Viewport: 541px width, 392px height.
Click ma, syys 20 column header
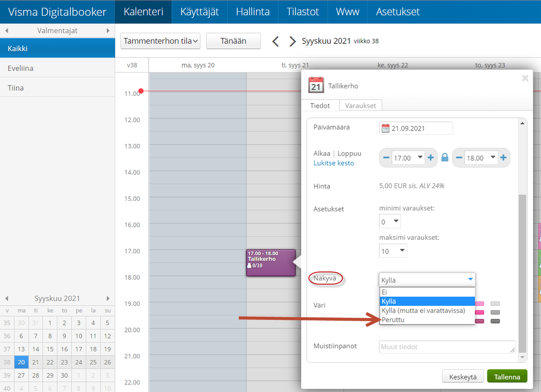click(x=198, y=65)
